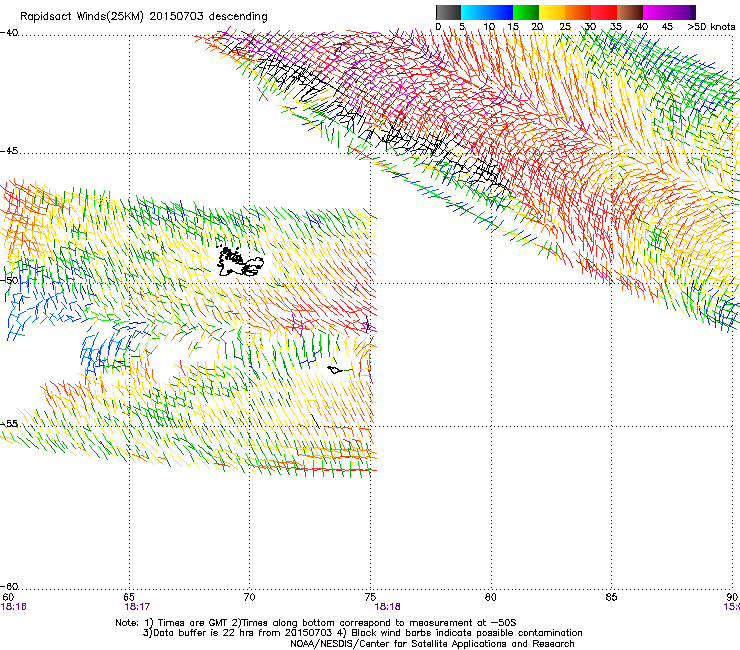Click the '-45' latitude axis label
The width and height of the screenshot is (740, 650).
9,151
